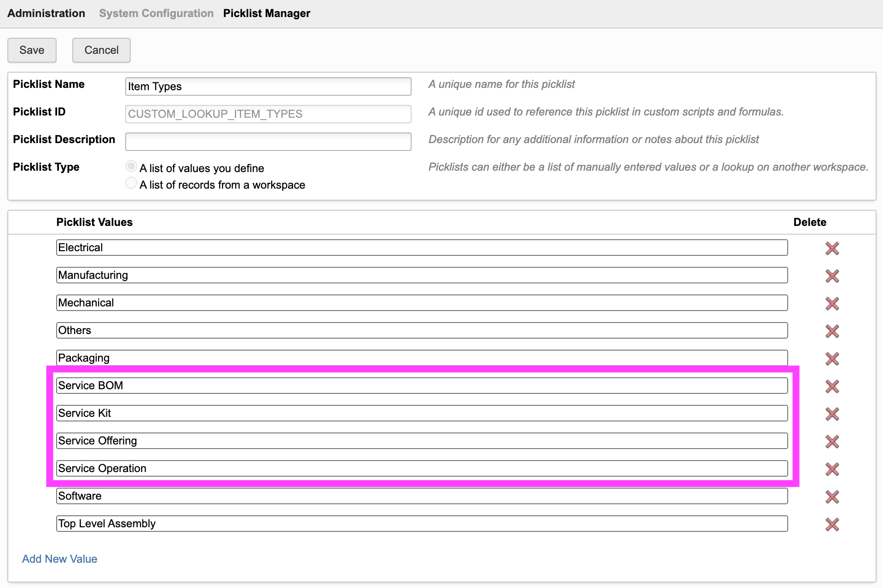This screenshot has height=588, width=883.
Task: Focus the Picklist Name field
Action: 268,86
